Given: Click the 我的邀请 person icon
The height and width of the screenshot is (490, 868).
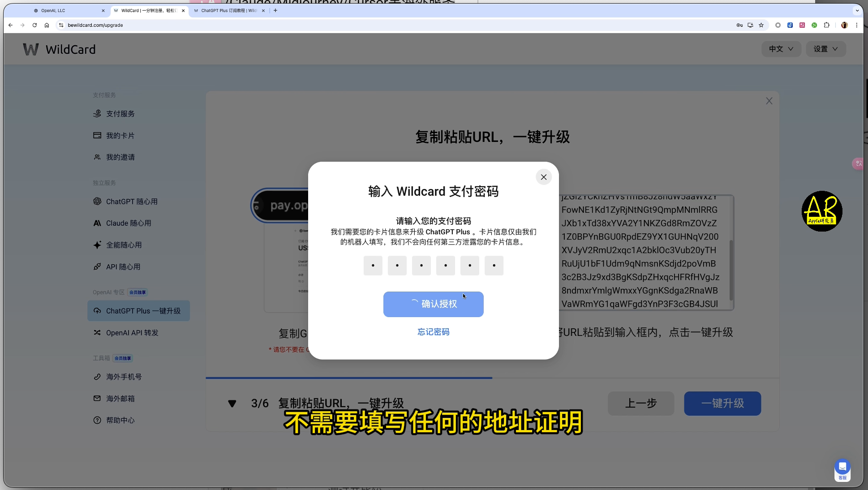Looking at the screenshot, I should pos(97,157).
